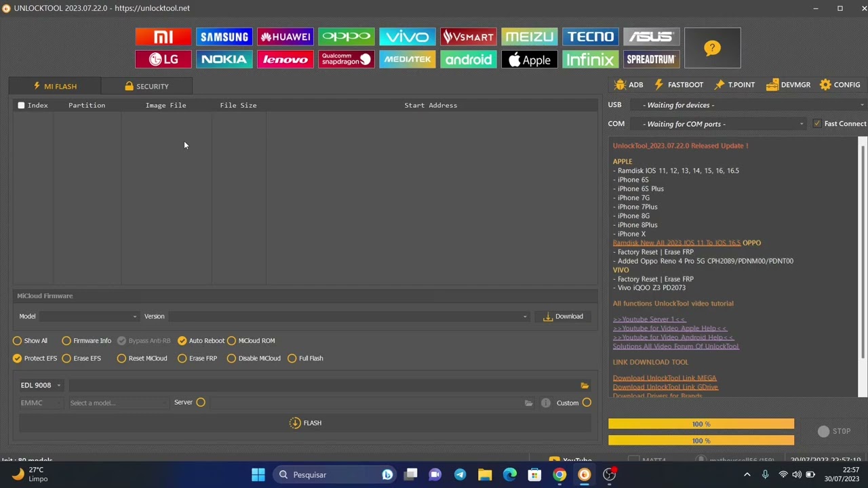Screen dimensions: 868x488
Task: Open Youtube Server 1 link
Action: click(649, 319)
